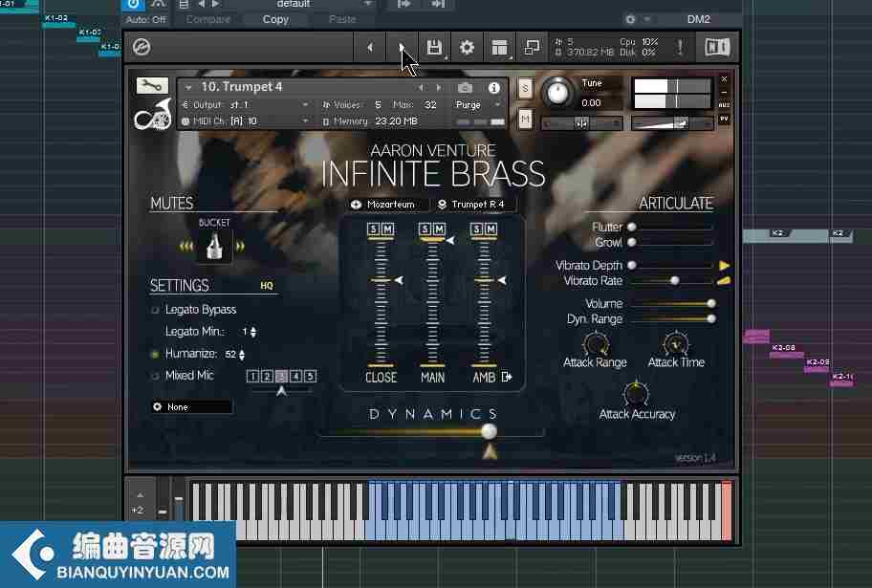The height and width of the screenshot is (588, 872).
Task: Select next instrument arrow near Trumpet 4
Action: coord(439,88)
